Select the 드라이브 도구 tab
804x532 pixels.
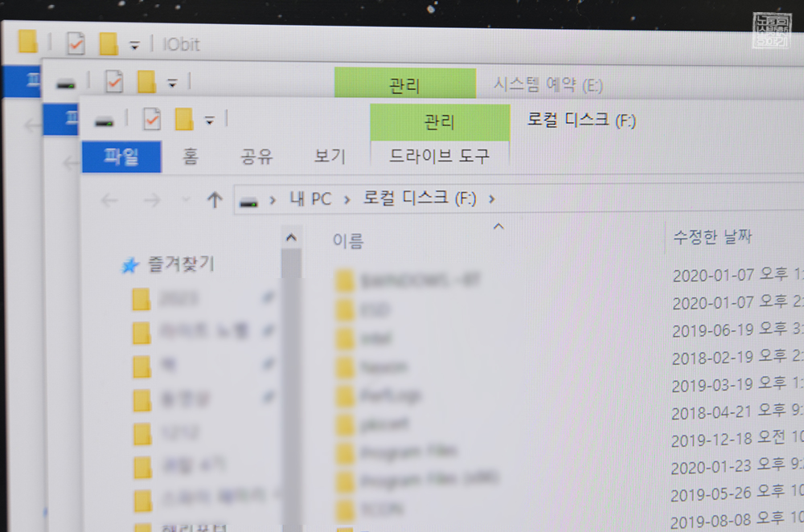pos(440,155)
